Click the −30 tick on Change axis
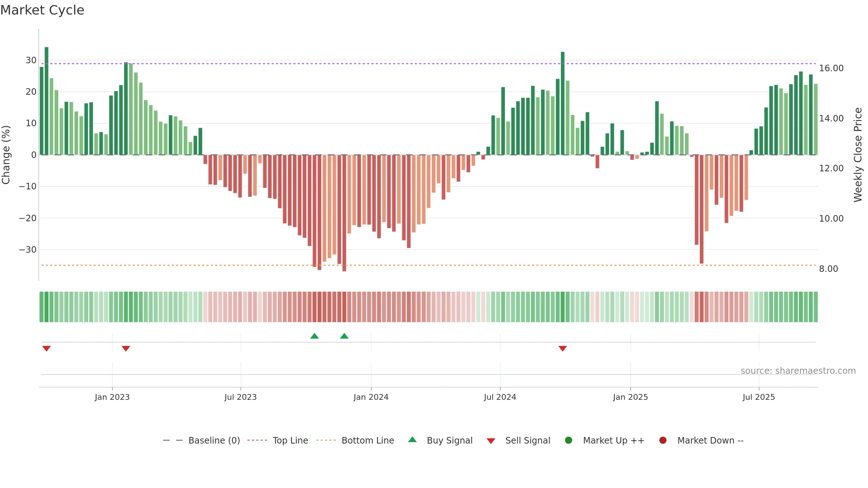The width and height of the screenshot is (868, 488). (x=28, y=250)
